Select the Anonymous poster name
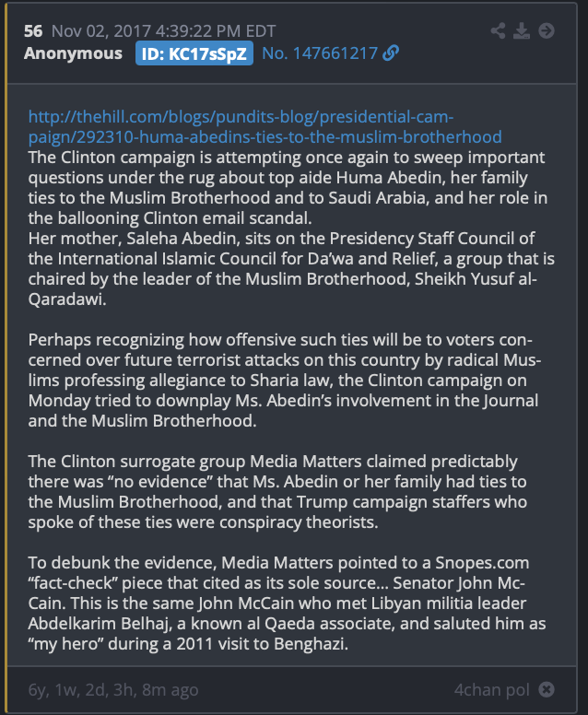588x715 pixels. tap(73, 53)
